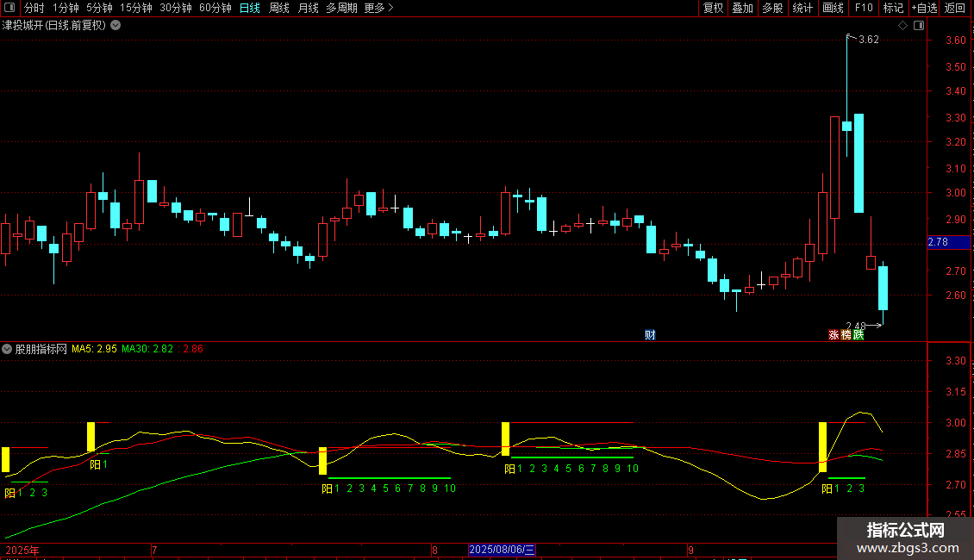Click the month 9 timeline label
This screenshot has height=560, width=974.
(x=690, y=550)
